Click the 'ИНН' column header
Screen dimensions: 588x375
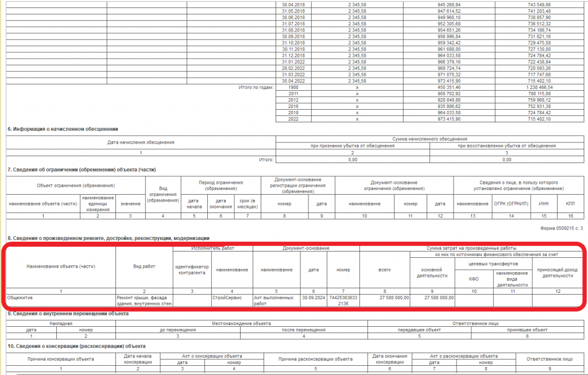tap(544, 204)
